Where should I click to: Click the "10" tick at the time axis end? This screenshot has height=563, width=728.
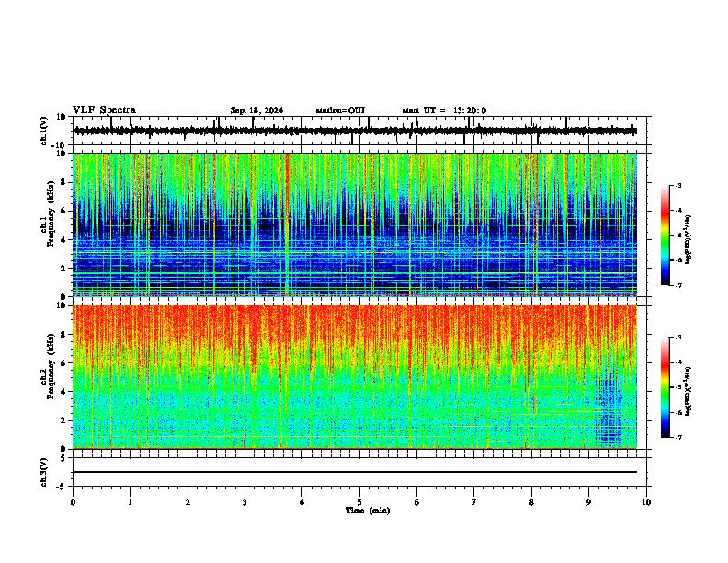click(646, 502)
